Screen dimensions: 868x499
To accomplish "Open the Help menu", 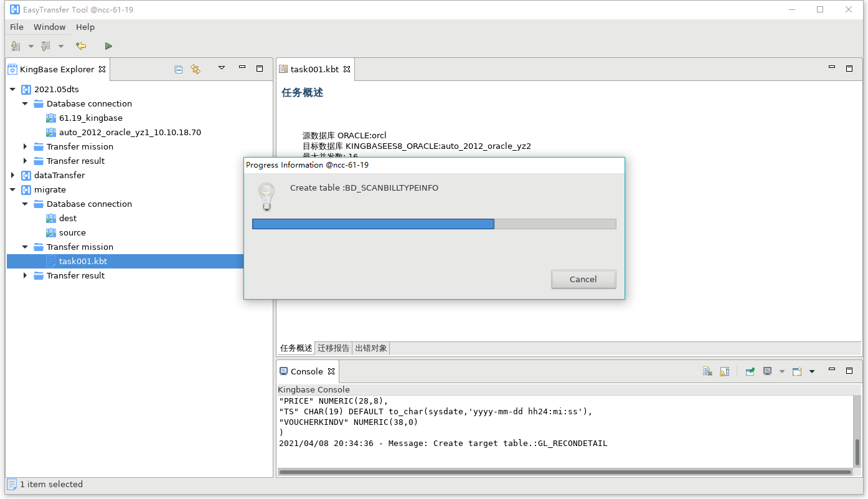I will coord(85,27).
